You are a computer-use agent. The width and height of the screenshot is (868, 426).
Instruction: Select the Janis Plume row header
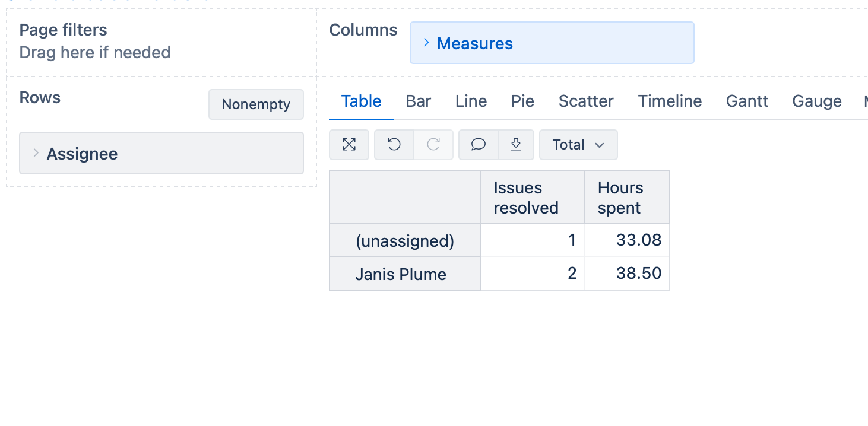click(x=401, y=274)
